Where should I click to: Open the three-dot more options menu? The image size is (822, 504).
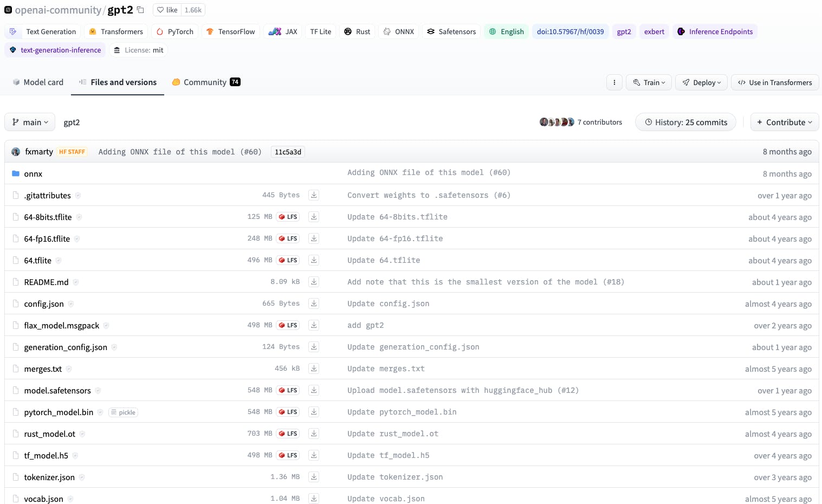coord(614,82)
